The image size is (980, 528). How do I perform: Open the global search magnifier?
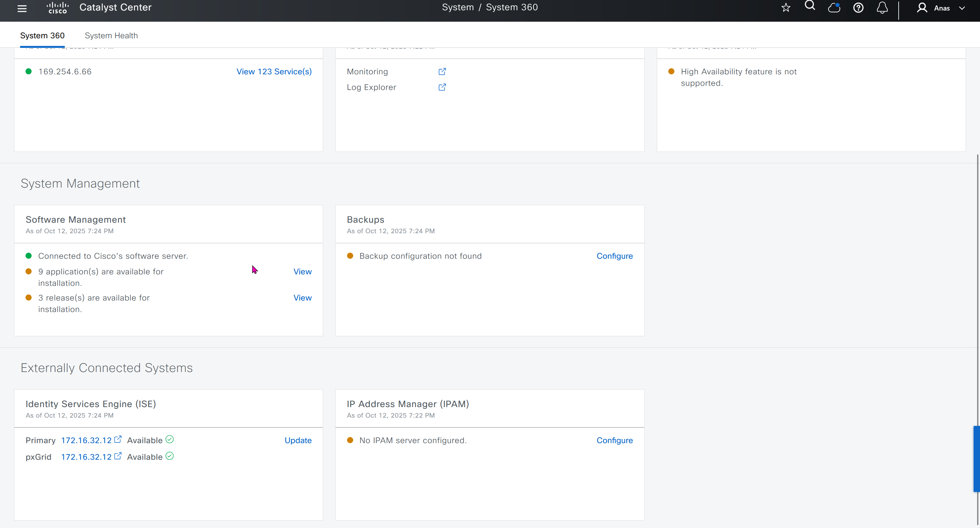810,6
